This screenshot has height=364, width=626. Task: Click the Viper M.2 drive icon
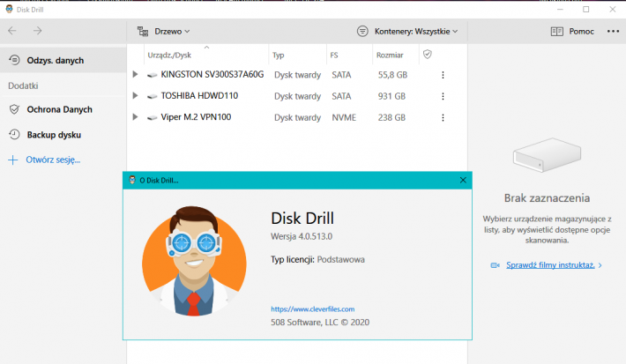[x=152, y=118]
